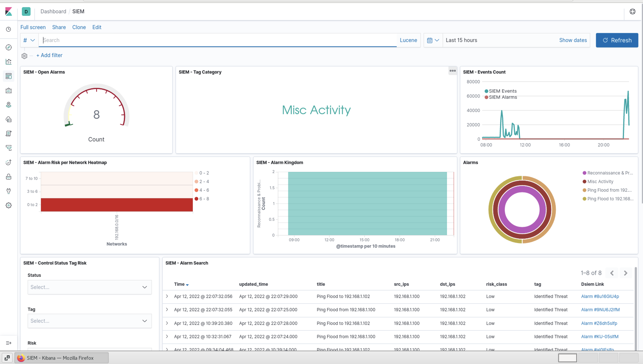Open saved query dropdown next to search
This screenshot has width=643, height=364.
29,40
